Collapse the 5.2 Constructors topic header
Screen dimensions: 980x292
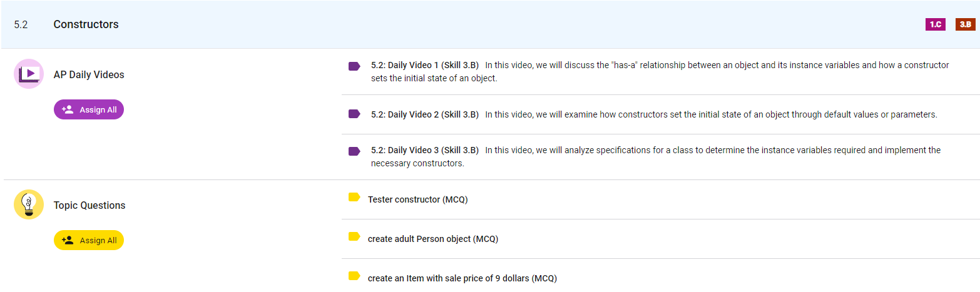(86, 24)
